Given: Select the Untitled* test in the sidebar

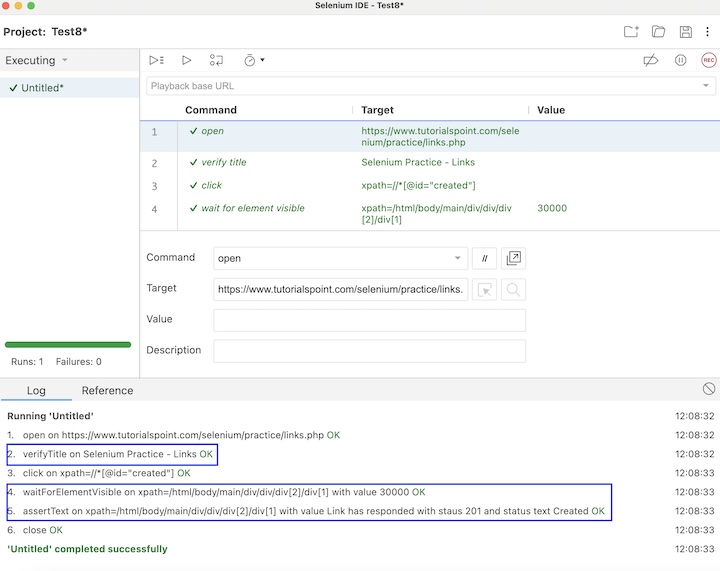Looking at the screenshot, I should pos(70,88).
